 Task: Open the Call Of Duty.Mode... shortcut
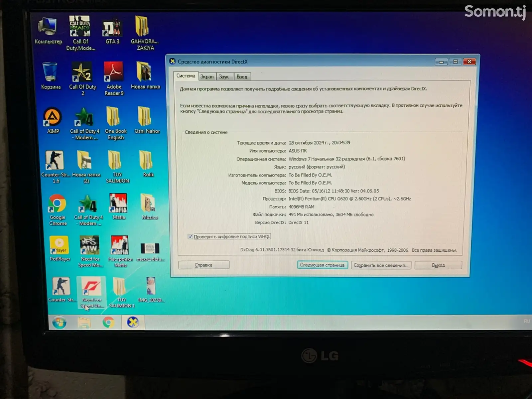(x=80, y=33)
